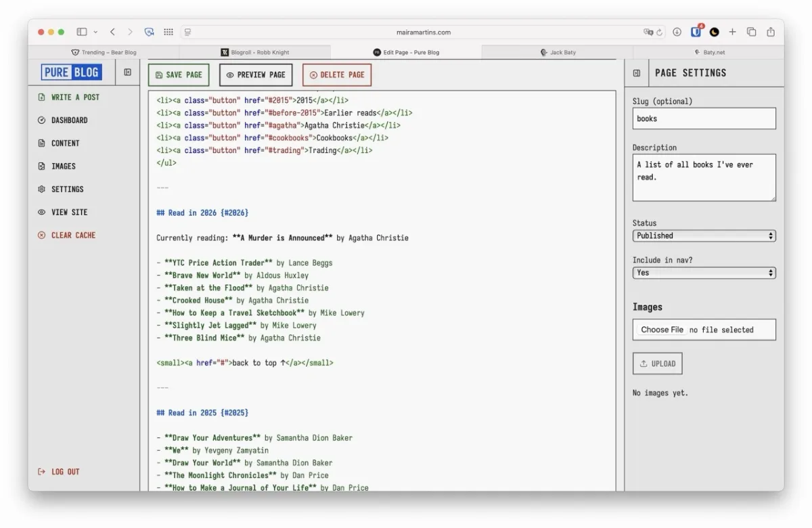Click the Save Page button
Viewport: 812px width, 528px height.
point(179,75)
